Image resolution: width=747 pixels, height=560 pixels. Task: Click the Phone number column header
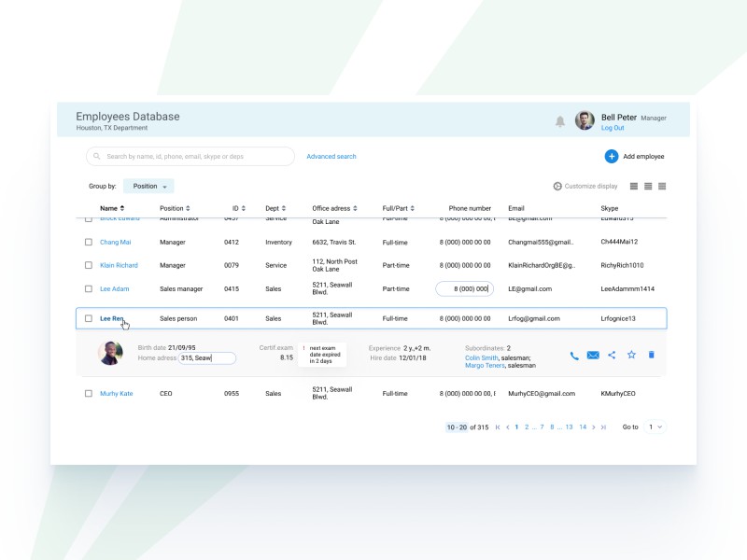click(470, 208)
